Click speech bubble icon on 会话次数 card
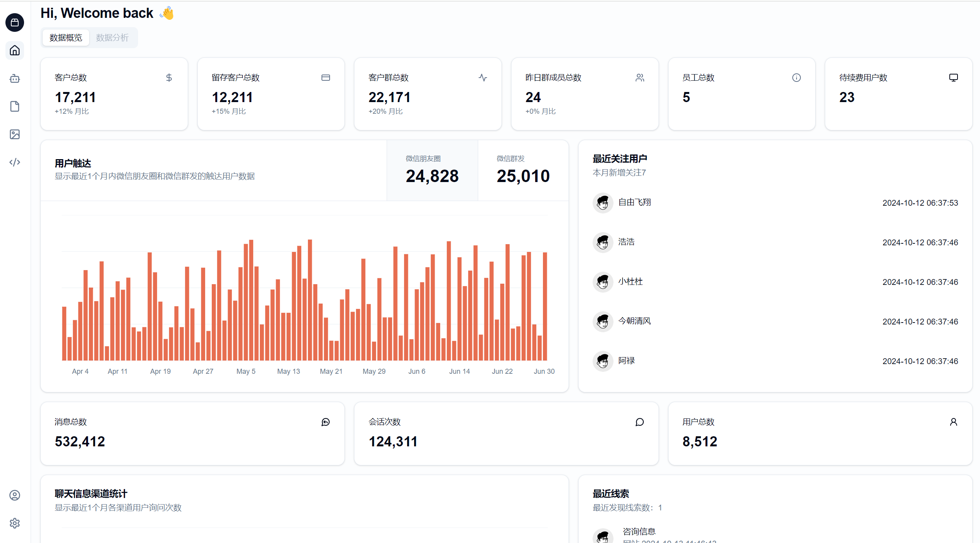This screenshot has height=543, width=980. 640,422
